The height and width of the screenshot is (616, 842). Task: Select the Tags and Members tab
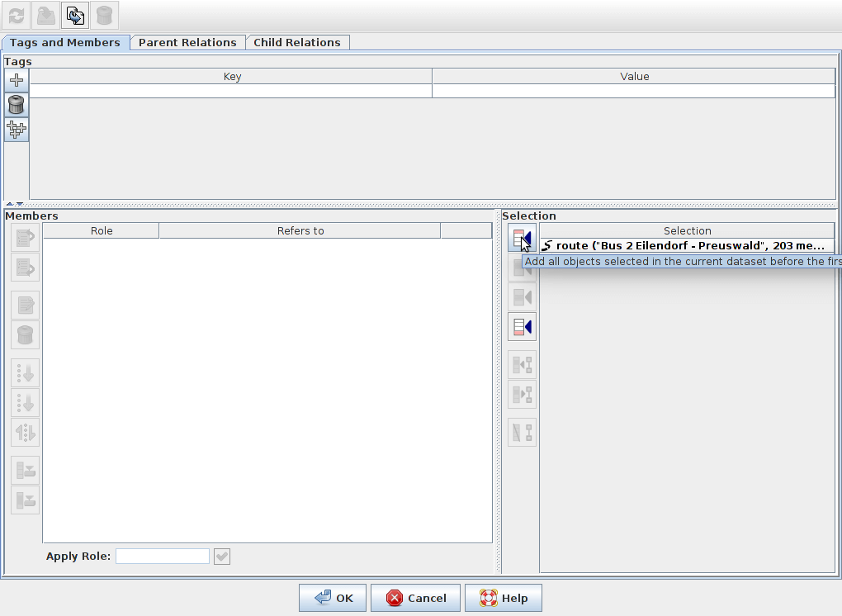65,42
